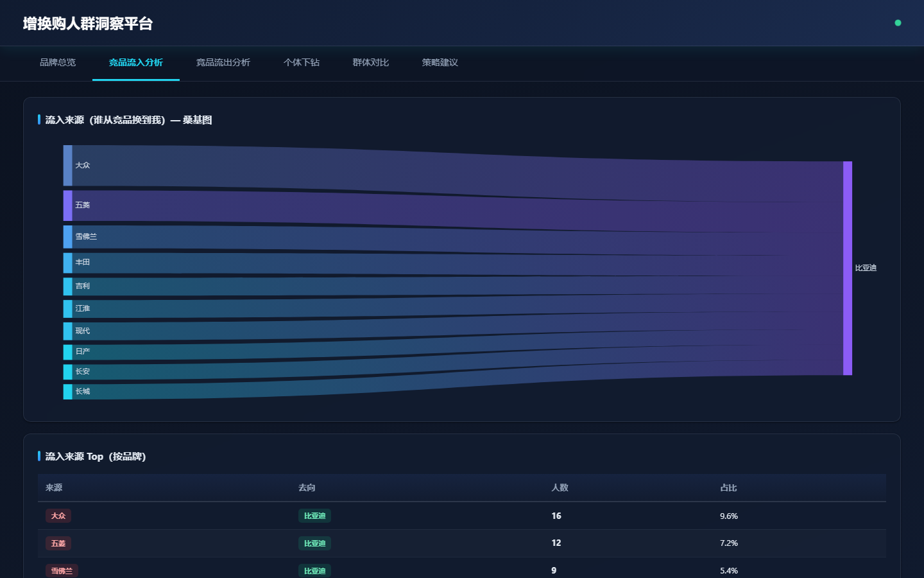This screenshot has height=578, width=924.
Task: Pick the 日产 node bar in the Sankey
Action: [67, 352]
